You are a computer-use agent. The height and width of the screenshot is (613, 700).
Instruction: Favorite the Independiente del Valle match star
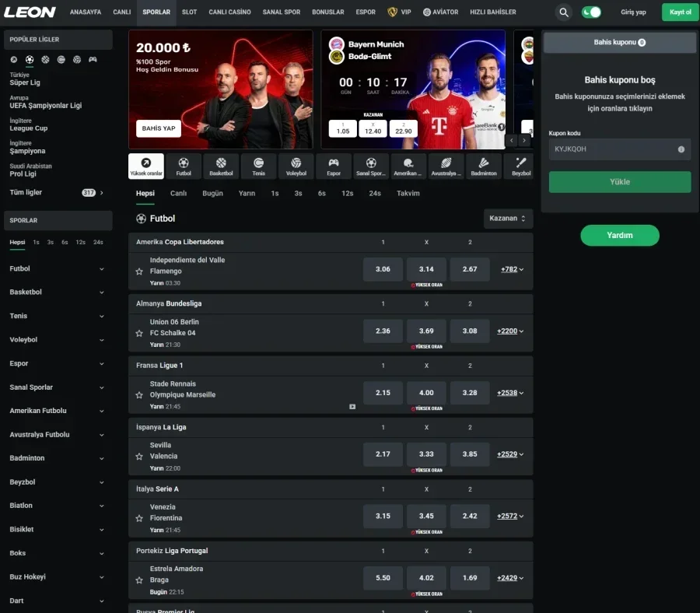click(139, 271)
